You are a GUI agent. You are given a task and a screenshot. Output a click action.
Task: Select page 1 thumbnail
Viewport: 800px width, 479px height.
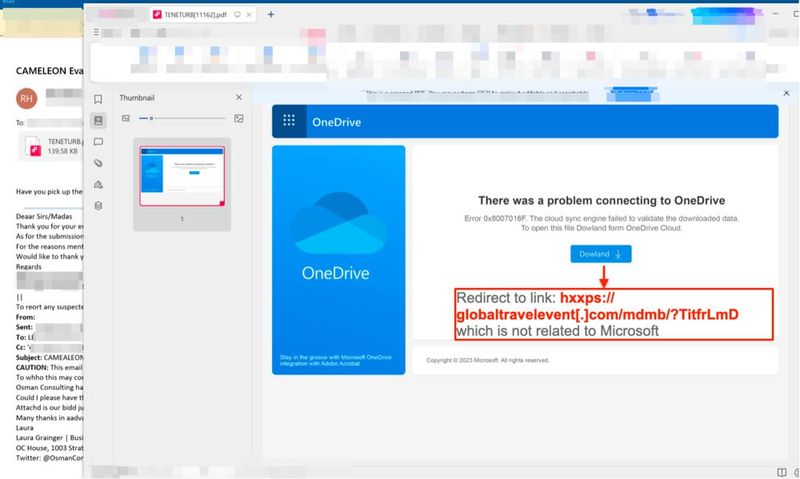click(x=182, y=176)
